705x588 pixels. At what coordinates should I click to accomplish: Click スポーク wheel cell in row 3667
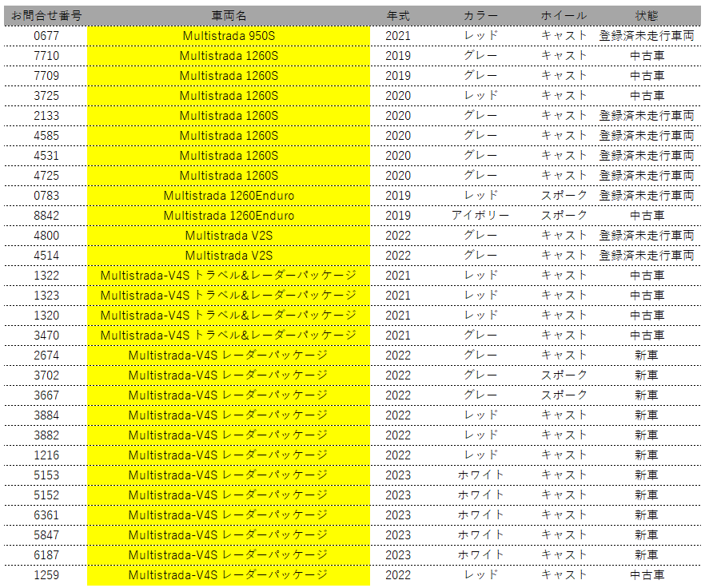564,395
